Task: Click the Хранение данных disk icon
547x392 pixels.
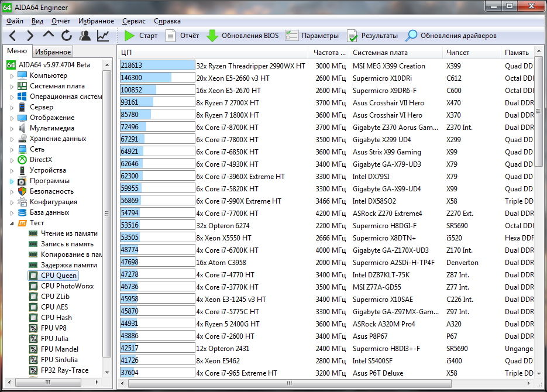Action: click(x=22, y=139)
